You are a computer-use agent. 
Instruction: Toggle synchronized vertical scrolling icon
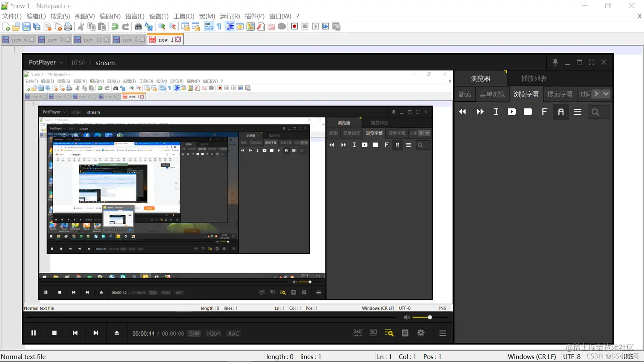[185, 26]
